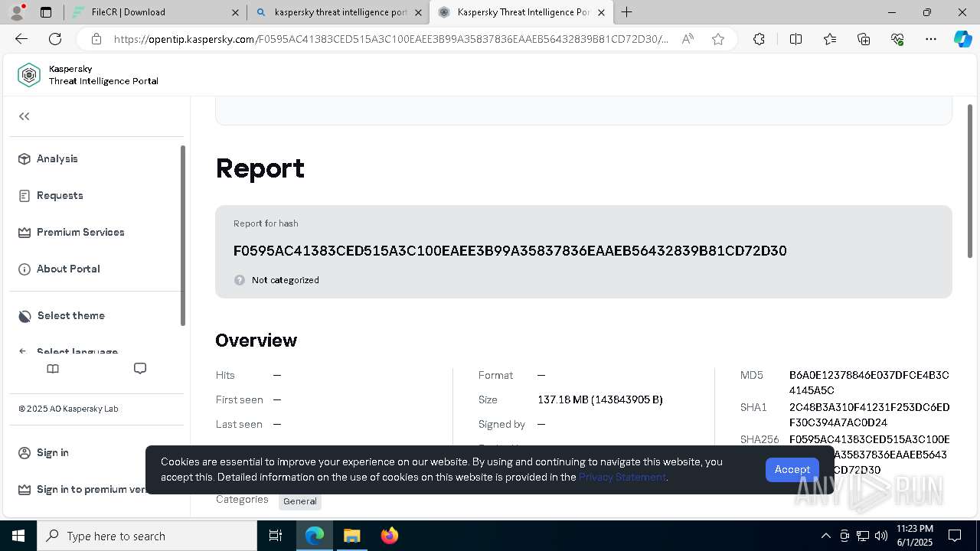Show hidden system tray icons
The width and height of the screenshot is (980, 551).
click(x=825, y=536)
